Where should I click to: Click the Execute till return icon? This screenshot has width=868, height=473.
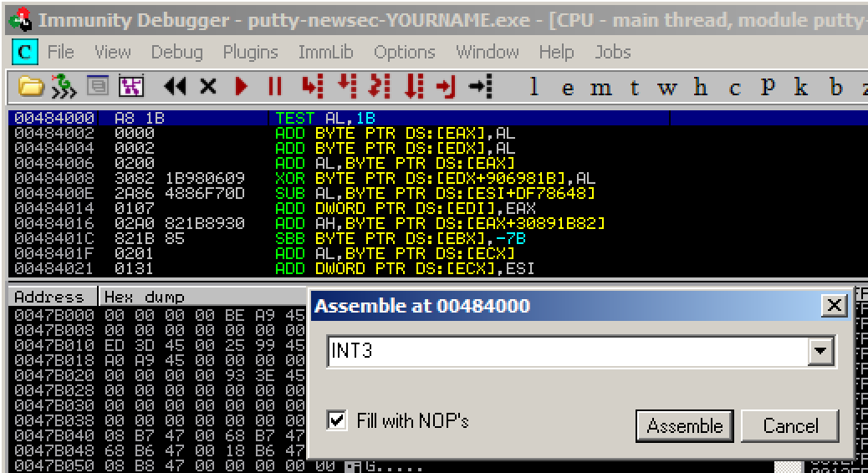click(447, 86)
